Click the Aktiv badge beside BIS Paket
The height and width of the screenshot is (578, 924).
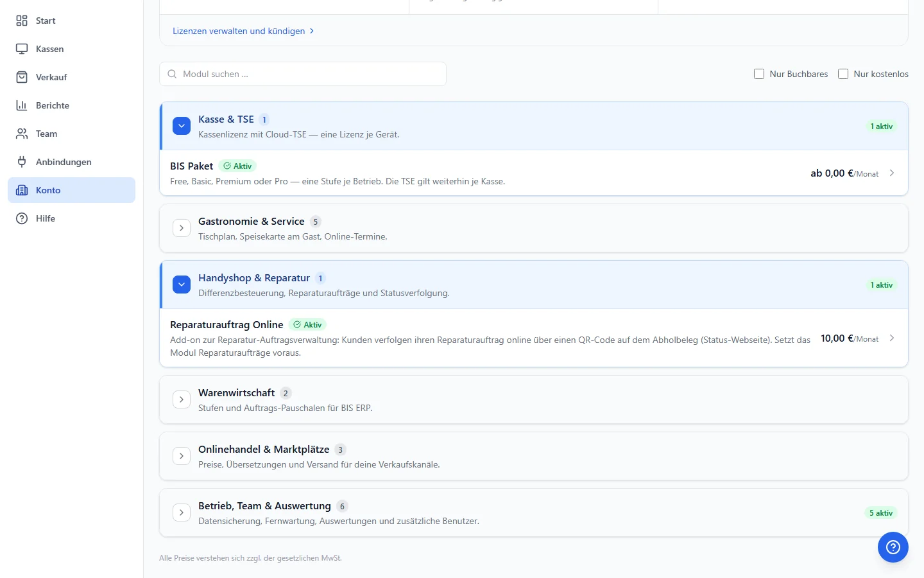pyautogui.click(x=237, y=166)
